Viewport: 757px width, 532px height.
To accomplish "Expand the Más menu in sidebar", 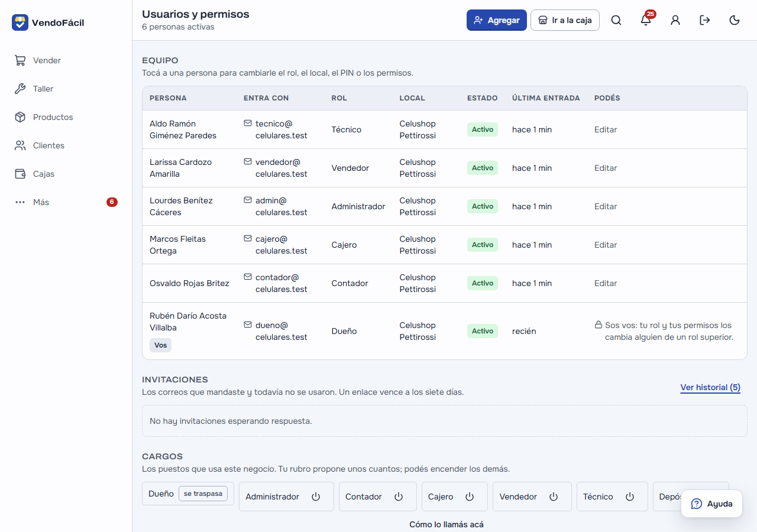I will coord(66,202).
